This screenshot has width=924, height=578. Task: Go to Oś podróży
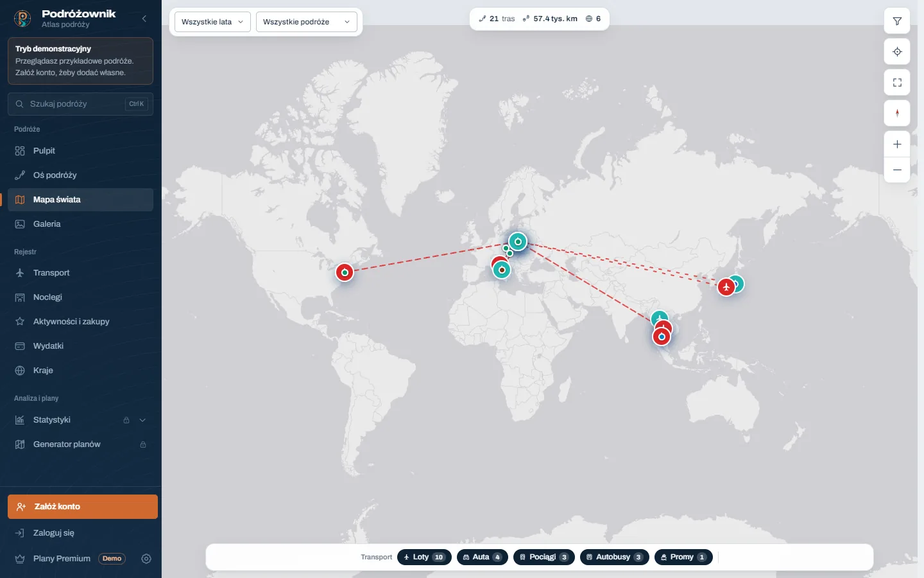pos(80,175)
